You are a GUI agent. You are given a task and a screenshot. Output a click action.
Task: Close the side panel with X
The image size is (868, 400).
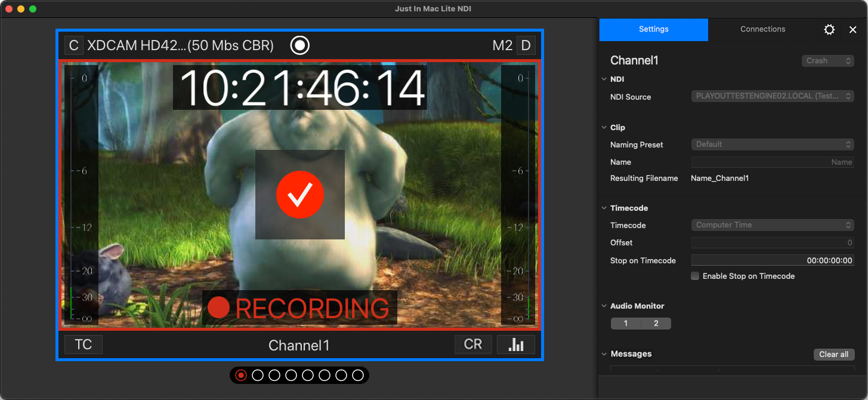pyautogui.click(x=853, y=29)
